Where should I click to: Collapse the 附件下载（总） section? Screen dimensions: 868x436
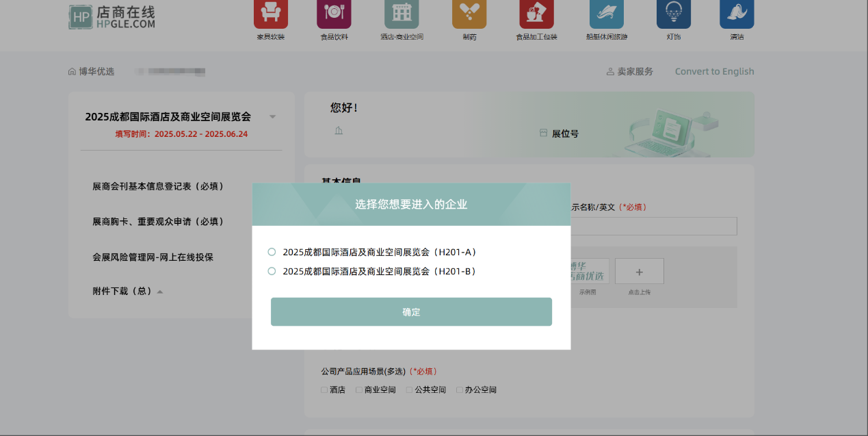tap(160, 292)
